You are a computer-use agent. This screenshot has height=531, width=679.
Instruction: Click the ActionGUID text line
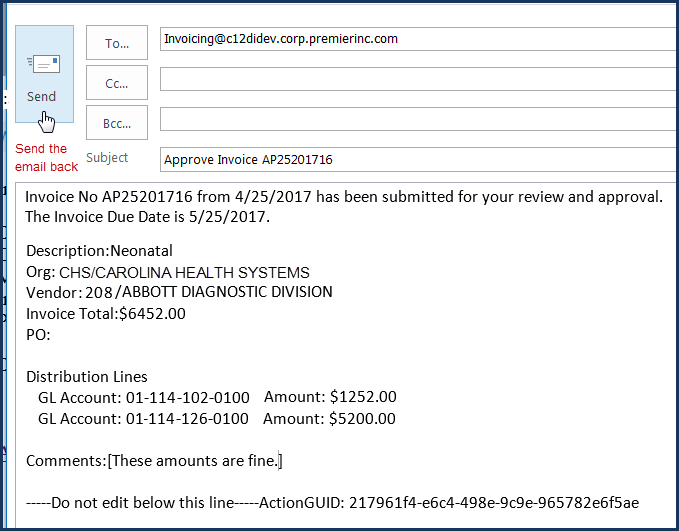pos(332,502)
